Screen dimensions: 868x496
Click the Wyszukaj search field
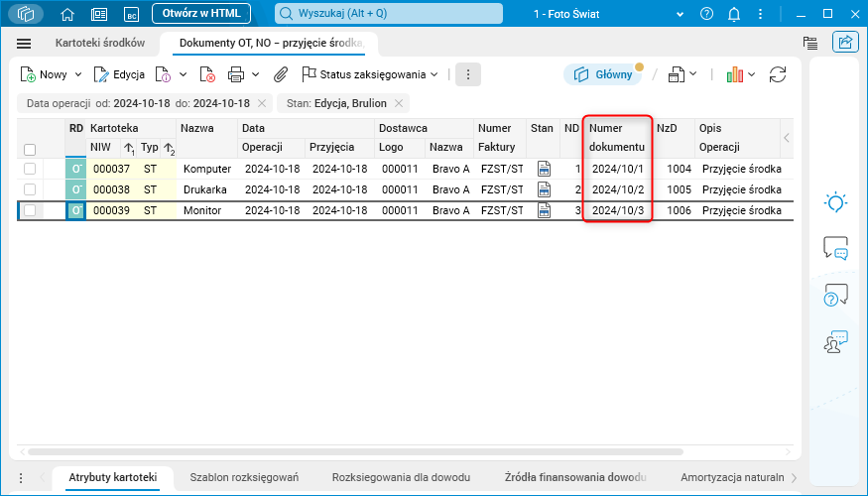(x=389, y=14)
